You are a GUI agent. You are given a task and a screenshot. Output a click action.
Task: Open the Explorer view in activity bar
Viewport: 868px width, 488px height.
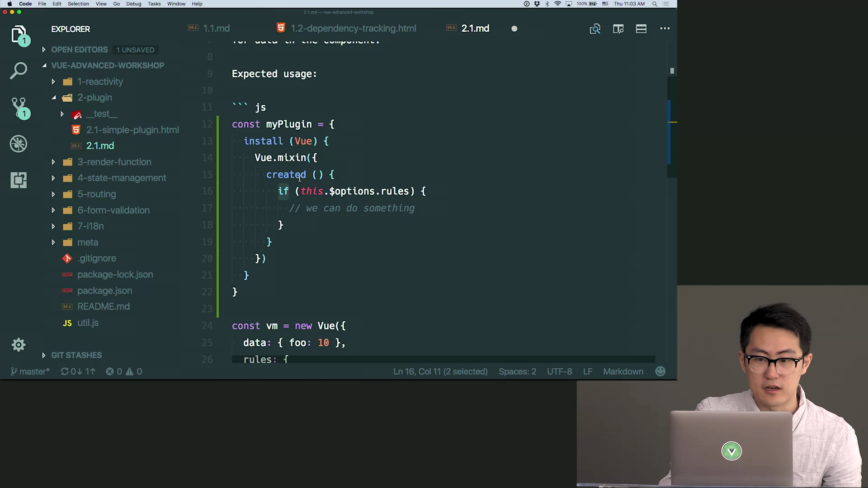pos(19,35)
